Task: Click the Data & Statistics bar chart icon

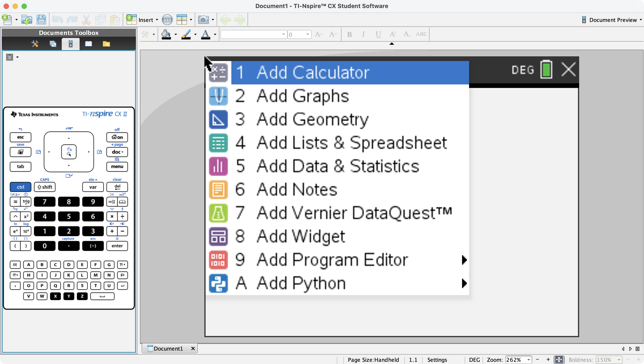Action: tap(218, 166)
